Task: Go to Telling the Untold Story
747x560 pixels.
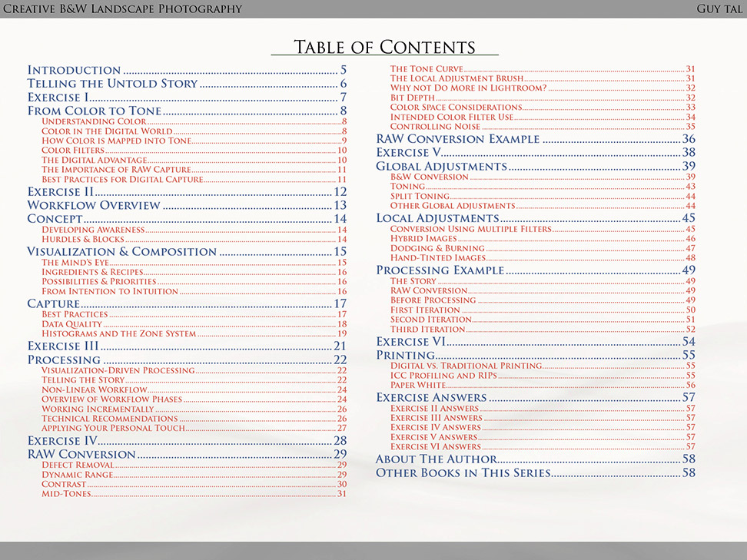Action: [x=187, y=83]
